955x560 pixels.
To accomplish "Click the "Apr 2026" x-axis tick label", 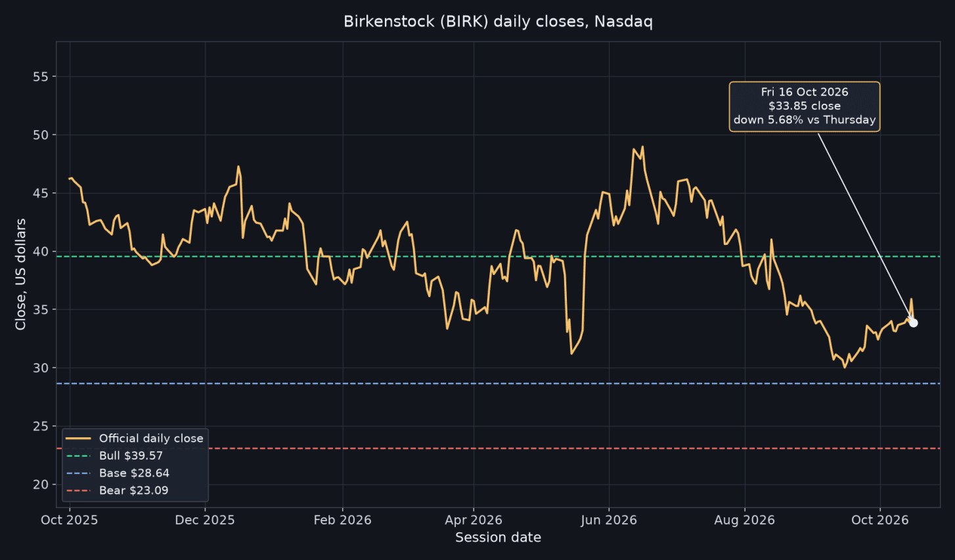I will coord(474,521).
